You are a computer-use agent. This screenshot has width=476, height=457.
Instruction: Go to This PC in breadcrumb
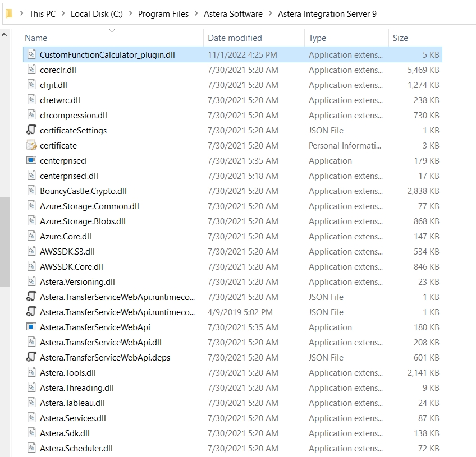[42, 14]
